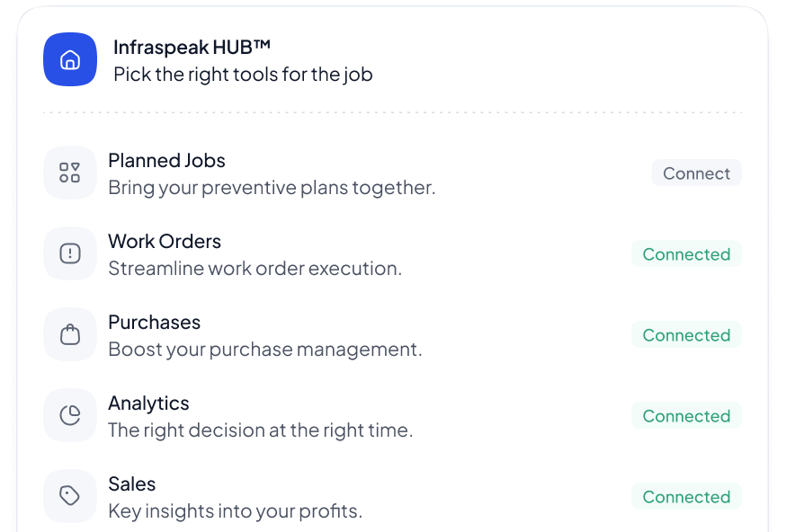Click the Infraspeak HUB home icon

pos(69,58)
